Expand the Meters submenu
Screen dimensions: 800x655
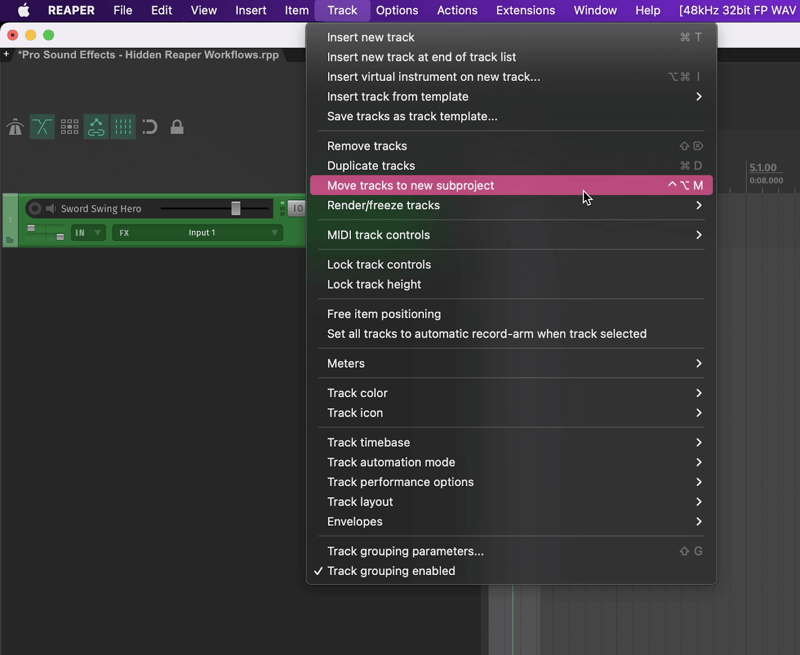coord(511,363)
